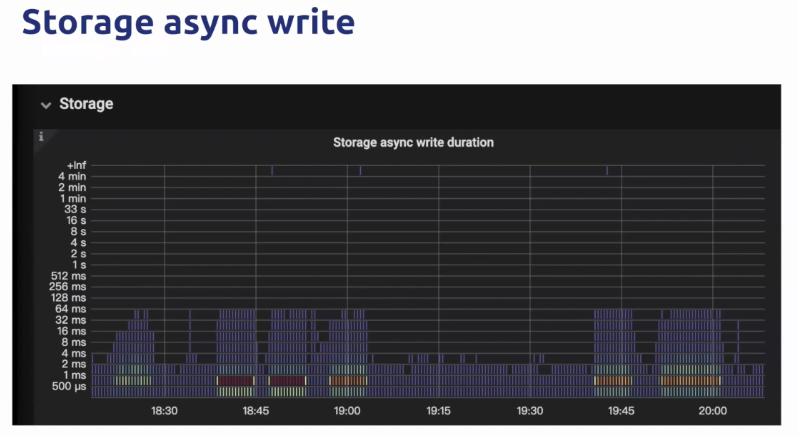Click the +Inf outlier cell near 19:45
Image resolution: width=798 pixels, height=436 pixels.
pos(607,171)
